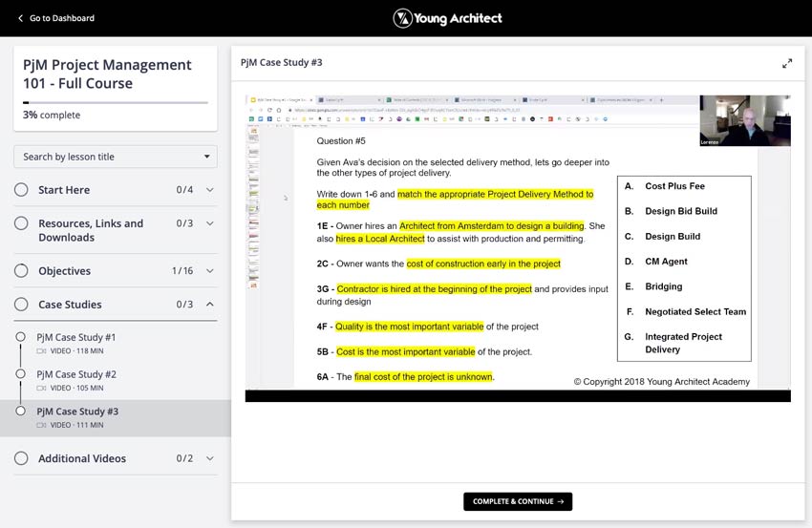Click the course title PjM Project Management 101

click(x=107, y=74)
